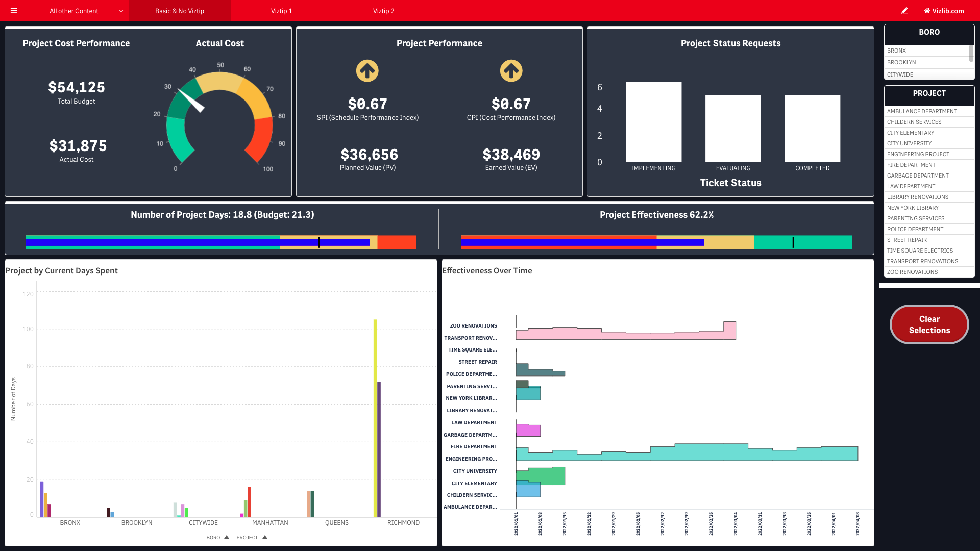Screen dimensions: 980x551
Task: Click the EVALUATING ticket status bar
Action: click(x=733, y=128)
